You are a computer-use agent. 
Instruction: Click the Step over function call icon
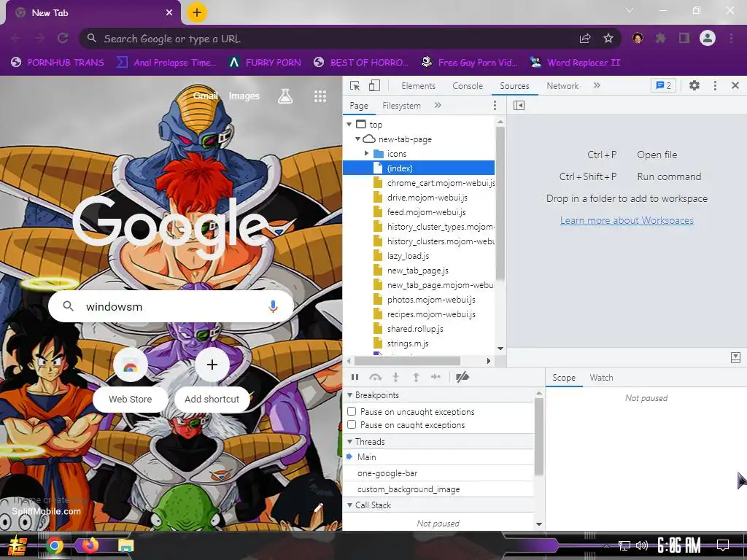pos(376,377)
